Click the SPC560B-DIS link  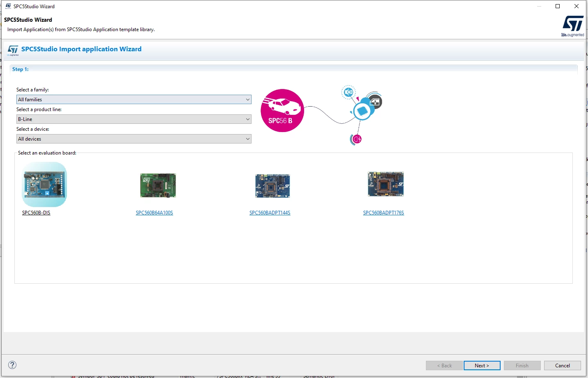(36, 213)
